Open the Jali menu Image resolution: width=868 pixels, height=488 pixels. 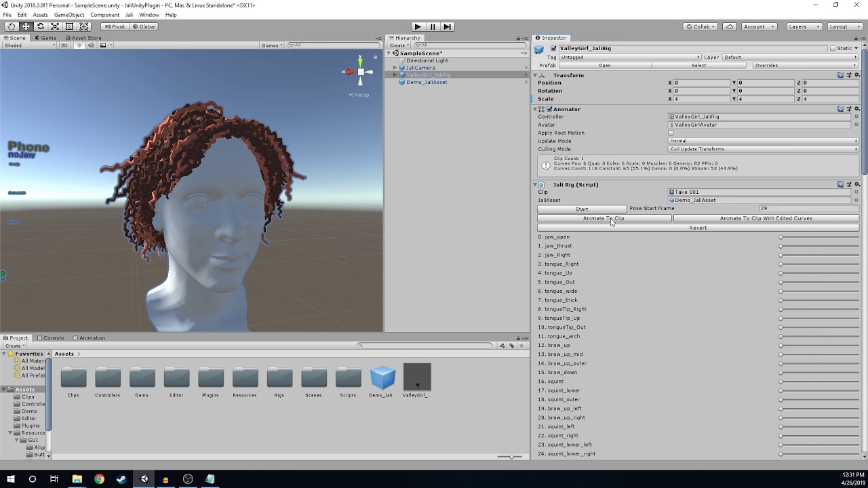point(129,15)
